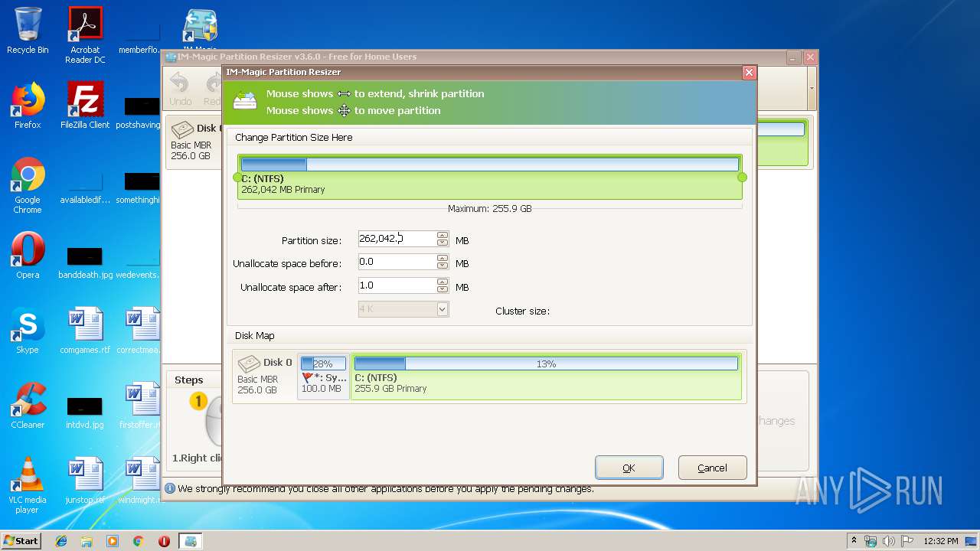Click Disk 0 icon in Disk Map

pos(250,364)
